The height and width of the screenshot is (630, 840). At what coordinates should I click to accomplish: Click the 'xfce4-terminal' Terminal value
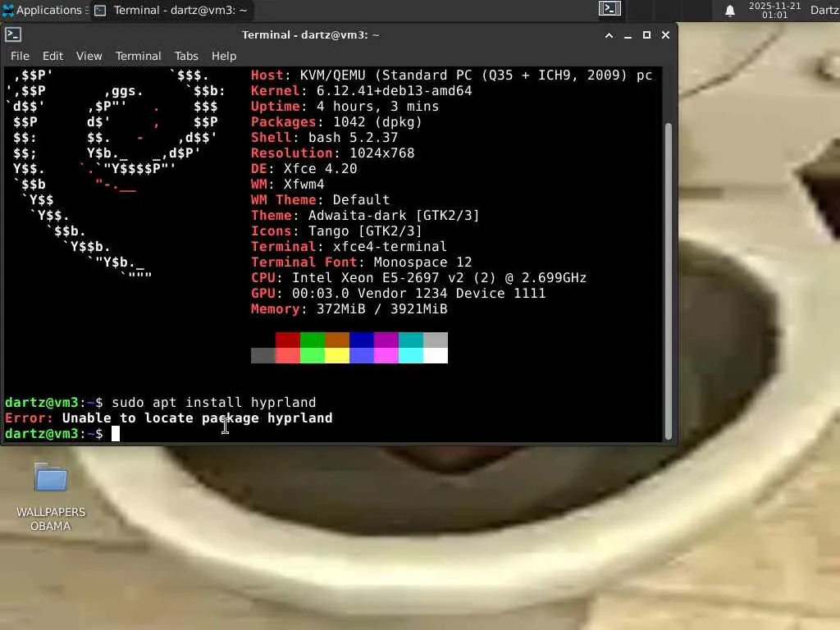pyautogui.click(x=390, y=247)
